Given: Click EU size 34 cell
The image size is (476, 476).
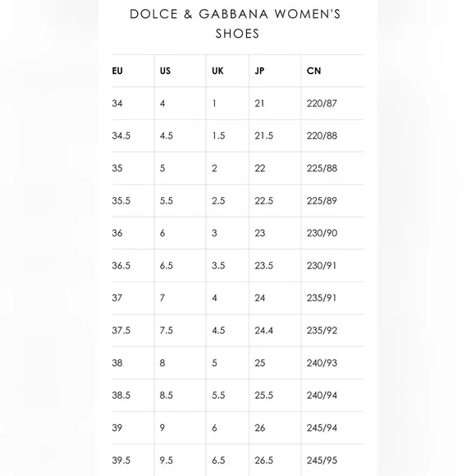Looking at the screenshot, I should click(x=117, y=103).
